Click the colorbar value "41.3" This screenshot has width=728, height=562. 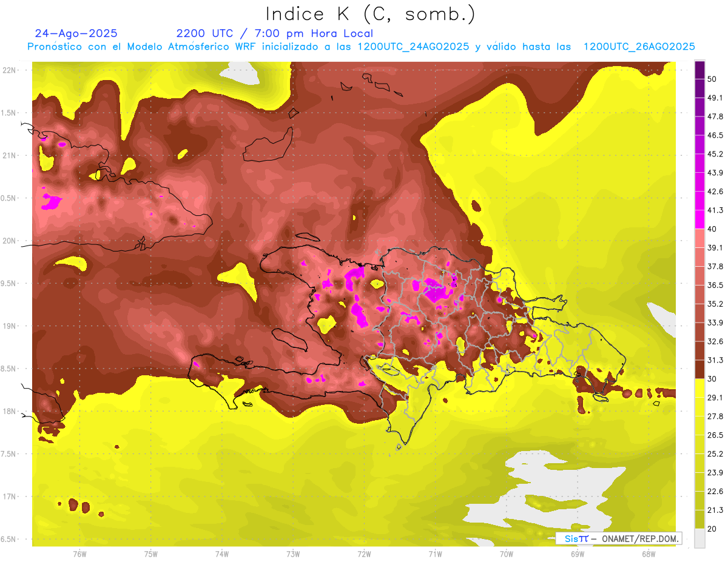tap(715, 210)
